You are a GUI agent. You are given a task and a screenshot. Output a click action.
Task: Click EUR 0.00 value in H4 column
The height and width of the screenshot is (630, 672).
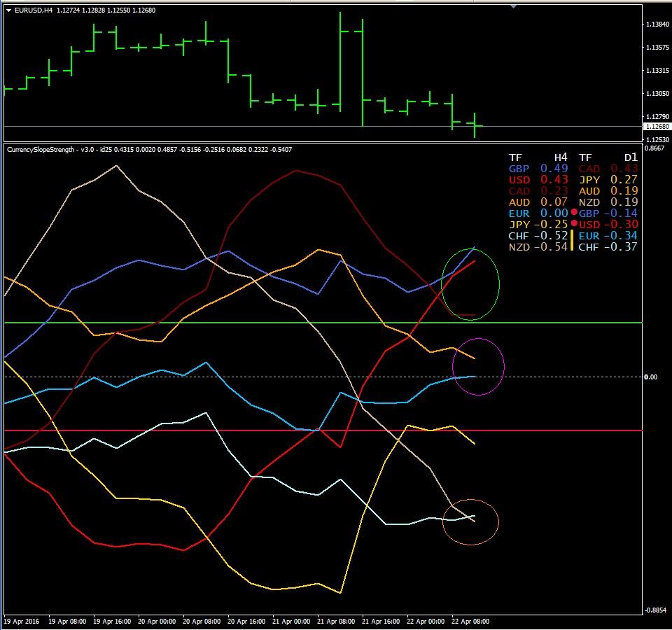pos(554,213)
